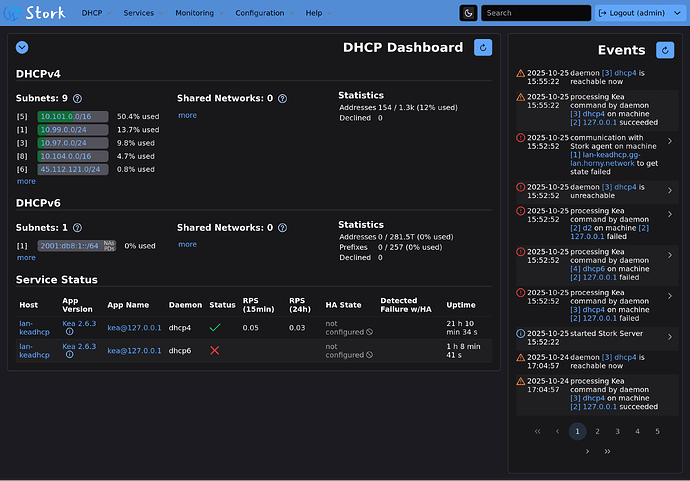The width and height of the screenshot is (690, 481).
Task: Click not-configured HA icon in dhcp6 row
Action: click(370, 355)
